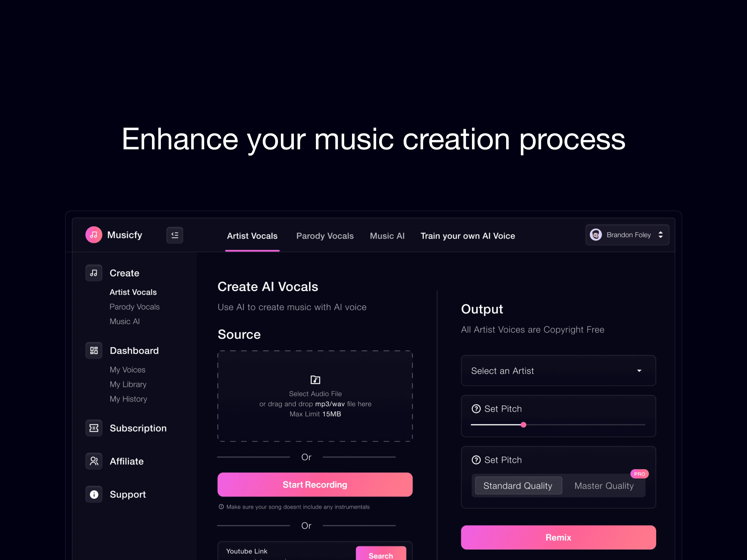Click the Create music note icon

coord(94,273)
